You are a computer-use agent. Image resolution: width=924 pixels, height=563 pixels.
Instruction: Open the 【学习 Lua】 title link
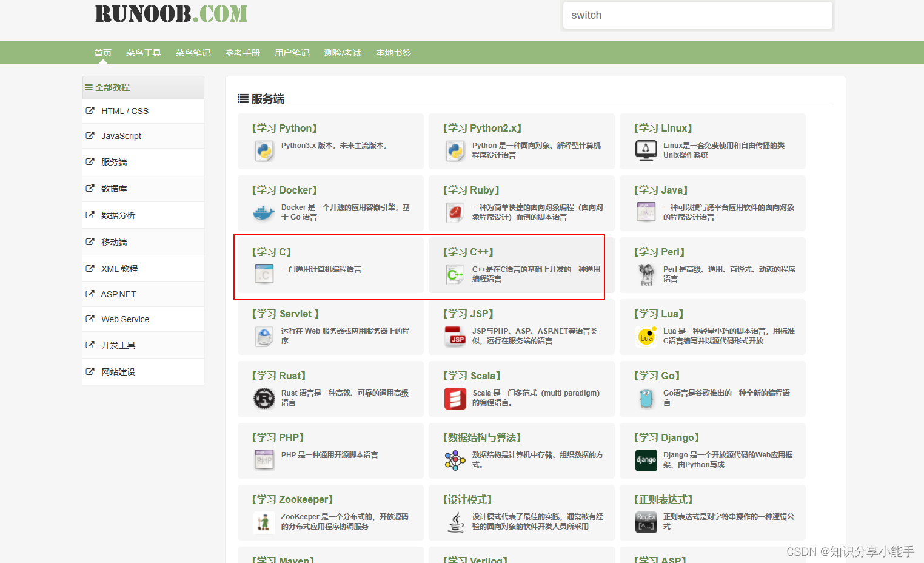(658, 314)
